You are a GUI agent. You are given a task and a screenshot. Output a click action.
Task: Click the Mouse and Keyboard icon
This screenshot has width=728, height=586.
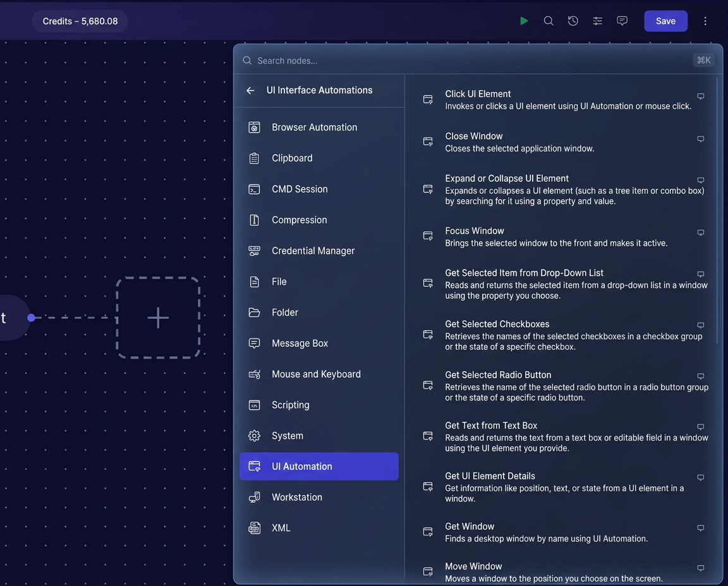tap(254, 374)
